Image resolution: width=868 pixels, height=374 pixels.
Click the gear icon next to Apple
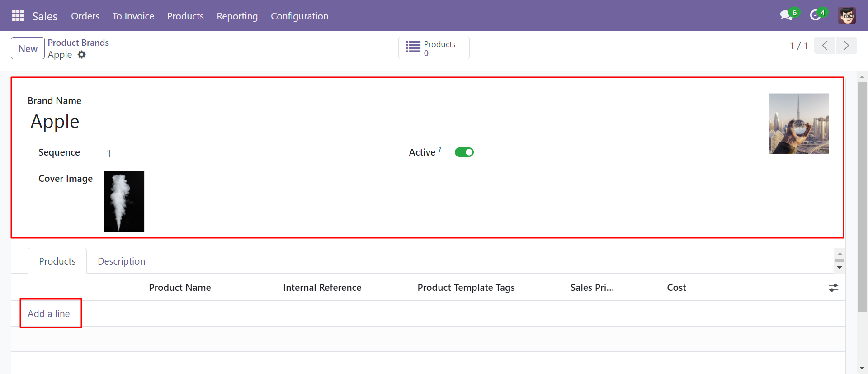(81, 55)
